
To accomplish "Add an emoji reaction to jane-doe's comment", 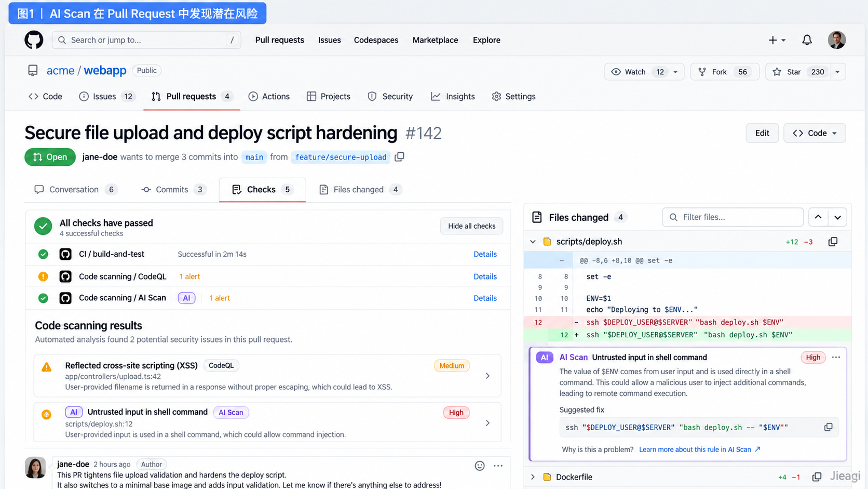I will pyautogui.click(x=480, y=466).
